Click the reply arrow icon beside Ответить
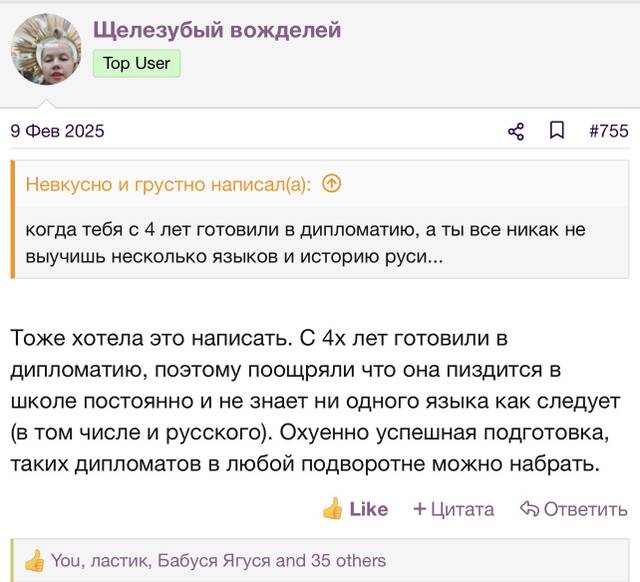 click(529, 509)
